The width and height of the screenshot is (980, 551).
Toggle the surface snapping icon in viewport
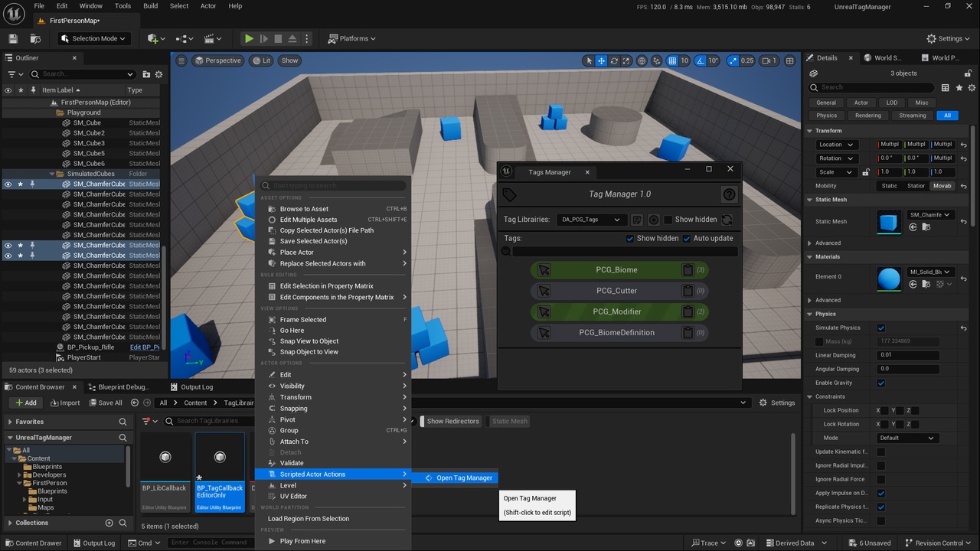[658, 60]
